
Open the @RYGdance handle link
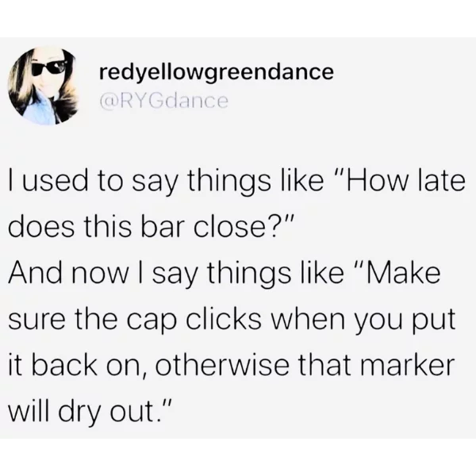click(x=164, y=101)
